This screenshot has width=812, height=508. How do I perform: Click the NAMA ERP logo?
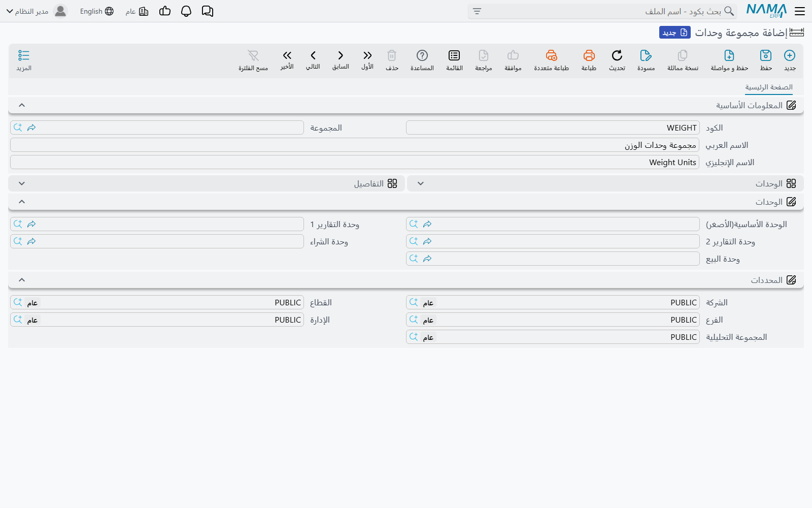[x=766, y=11]
